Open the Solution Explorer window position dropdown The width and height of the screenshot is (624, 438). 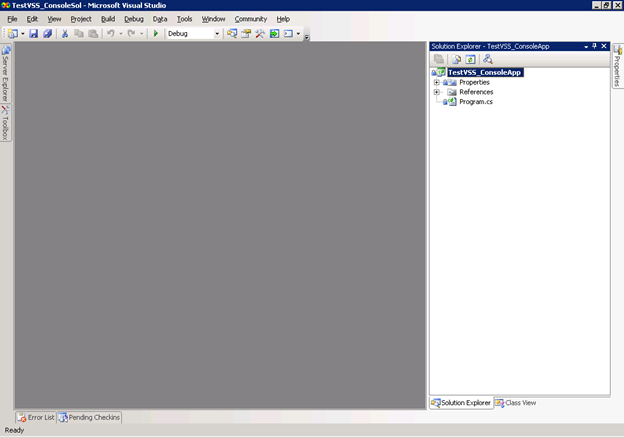pos(586,47)
